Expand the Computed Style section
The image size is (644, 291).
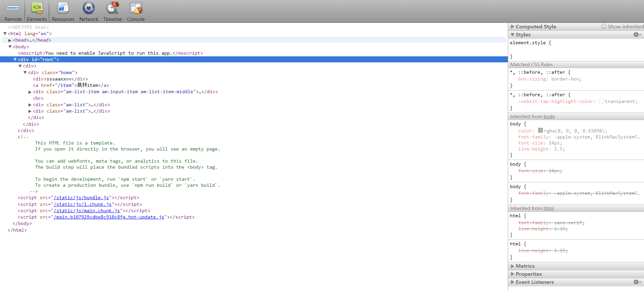(513, 26)
